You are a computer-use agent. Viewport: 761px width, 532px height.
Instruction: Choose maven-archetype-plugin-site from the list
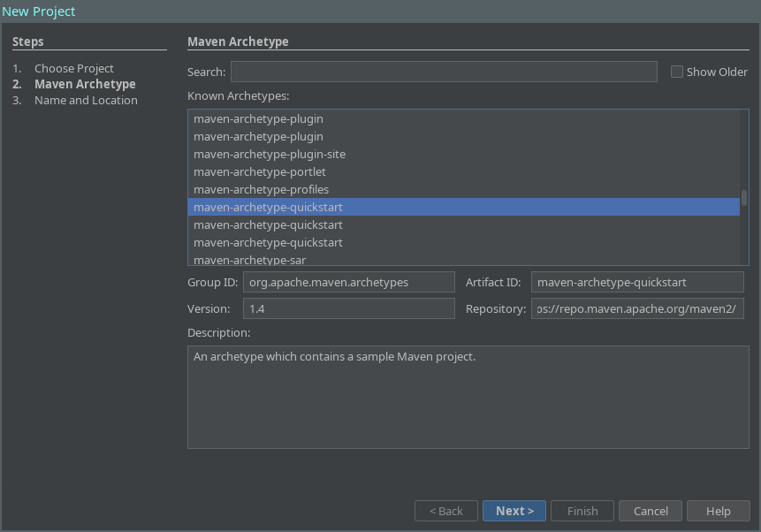point(270,154)
